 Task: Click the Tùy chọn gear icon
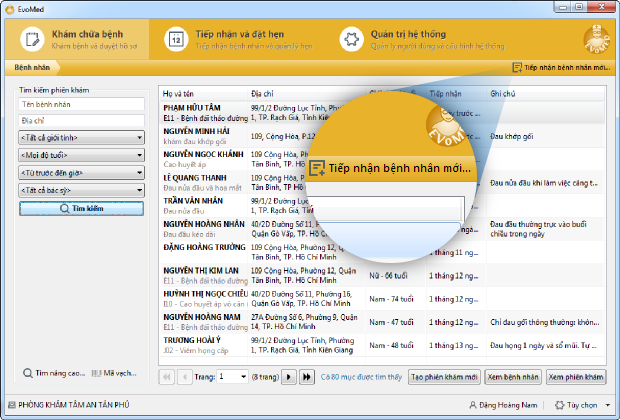560,405
